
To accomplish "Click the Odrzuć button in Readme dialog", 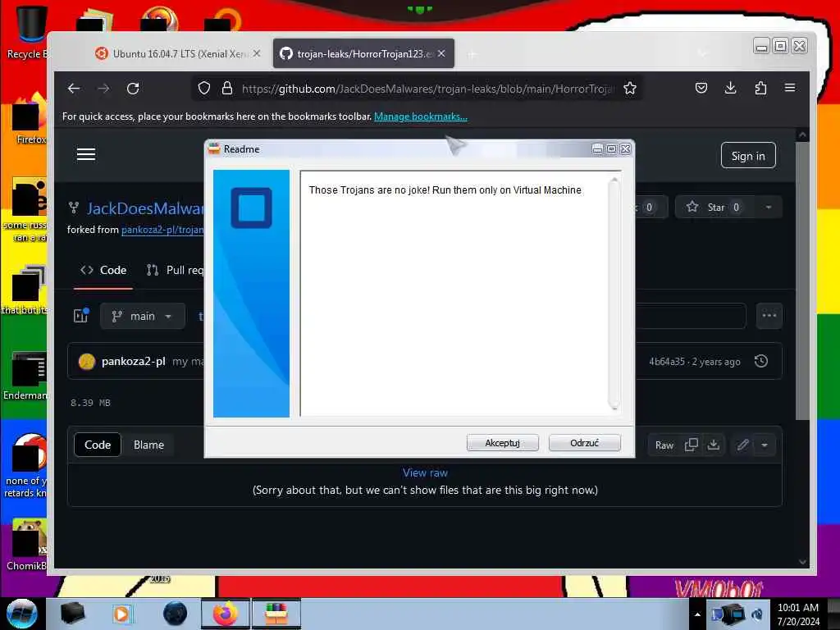I will pyautogui.click(x=584, y=443).
